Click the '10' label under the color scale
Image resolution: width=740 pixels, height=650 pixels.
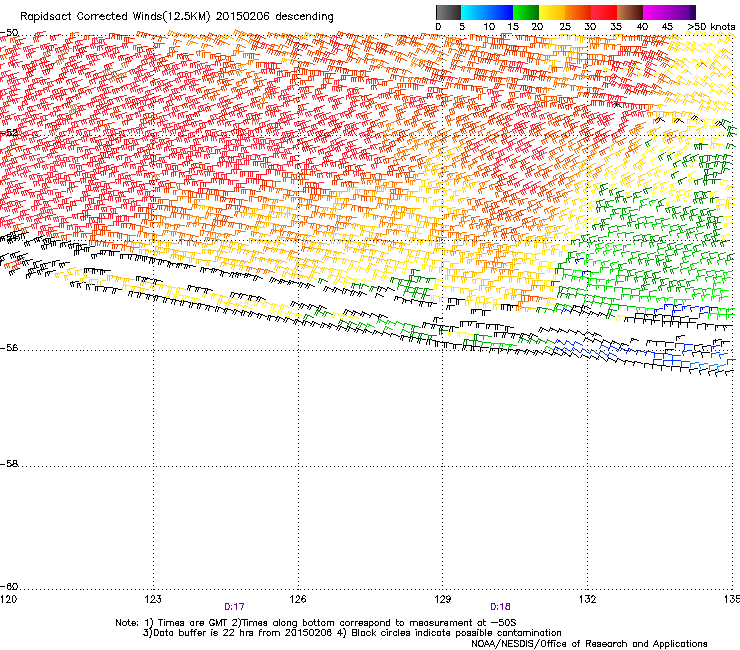pyautogui.click(x=489, y=26)
